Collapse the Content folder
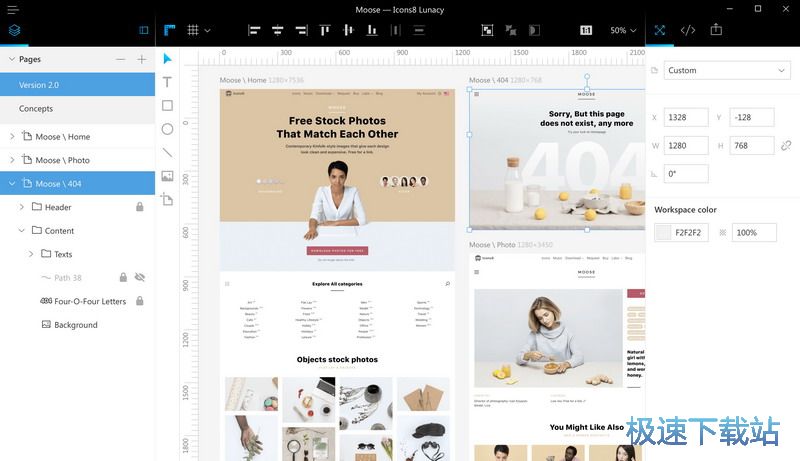The width and height of the screenshot is (800, 461). pos(22,230)
